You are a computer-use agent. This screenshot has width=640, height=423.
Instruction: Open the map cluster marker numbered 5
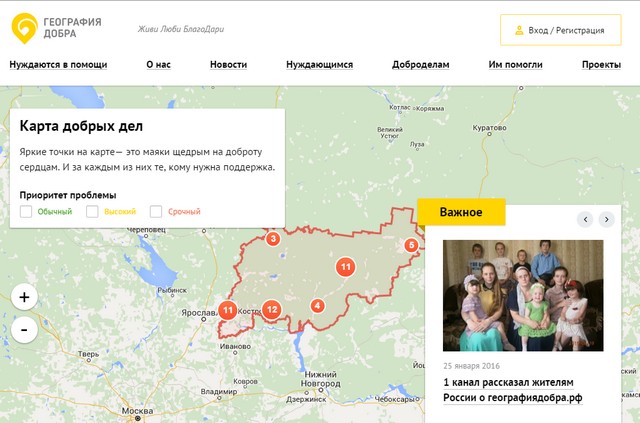(411, 245)
